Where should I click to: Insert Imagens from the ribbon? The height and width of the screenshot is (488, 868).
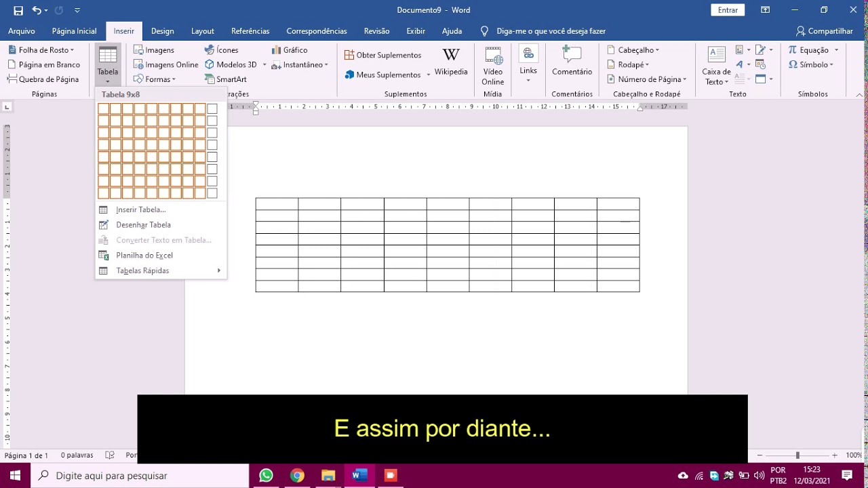154,50
